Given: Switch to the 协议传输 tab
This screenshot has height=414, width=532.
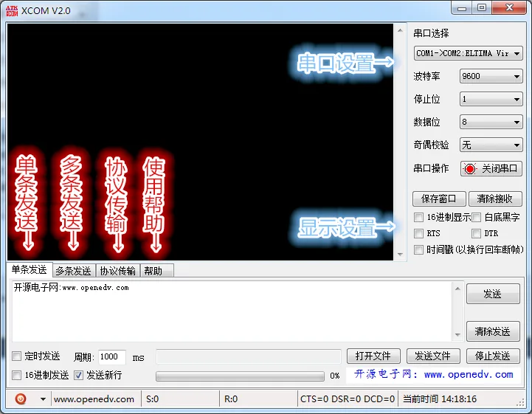Looking at the screenshot, I should 118,271.
